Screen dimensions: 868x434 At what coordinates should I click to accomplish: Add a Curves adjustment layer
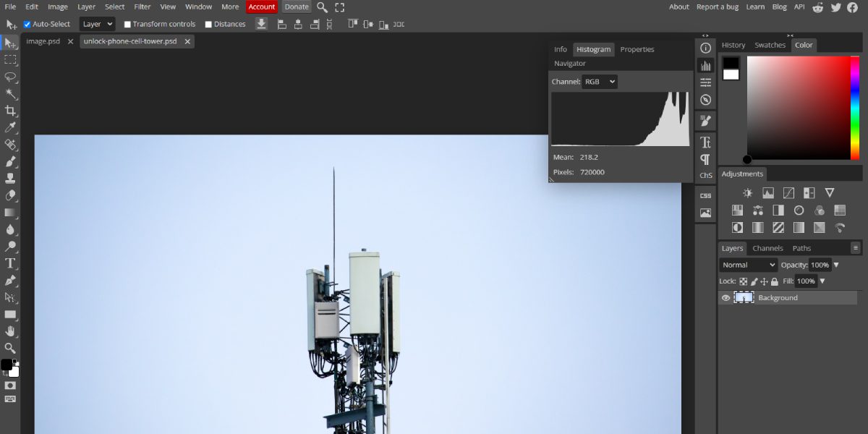[788, 192]
